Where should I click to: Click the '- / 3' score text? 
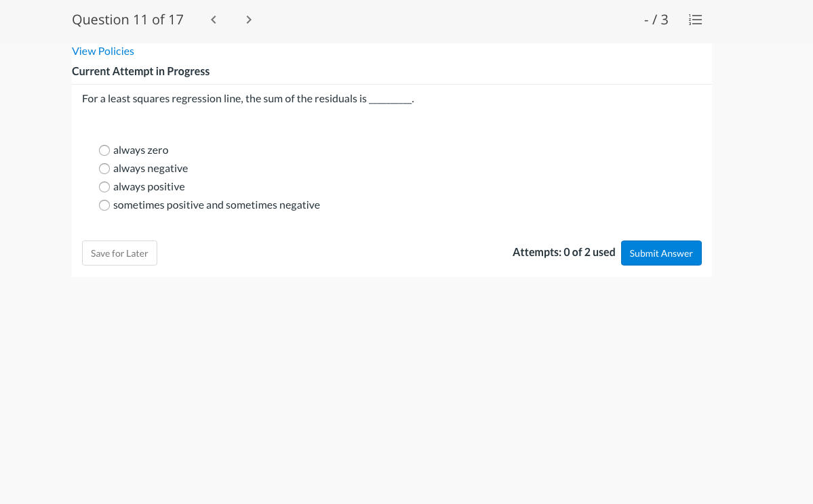pyautogui.click(x=656, y=20)
